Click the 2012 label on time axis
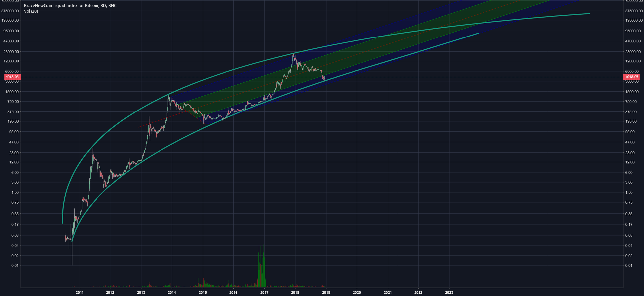Viewport: 644px width, 296px height. point(110,292)
